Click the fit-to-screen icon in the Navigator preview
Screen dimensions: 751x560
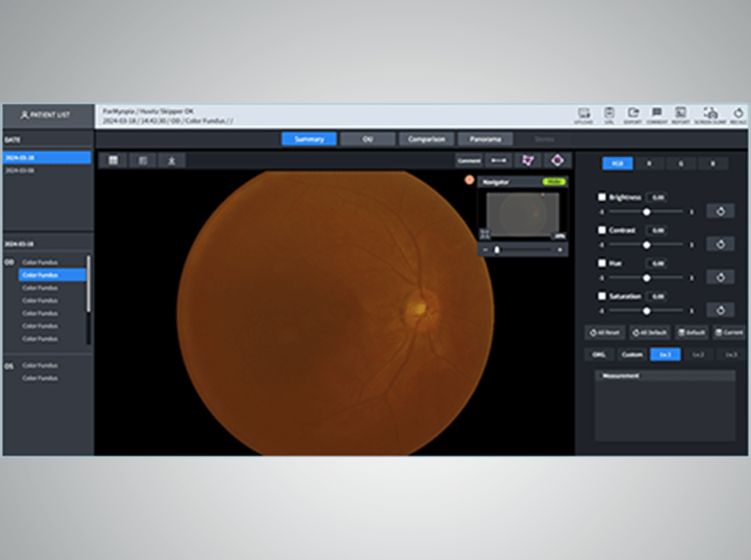point(485,235)
